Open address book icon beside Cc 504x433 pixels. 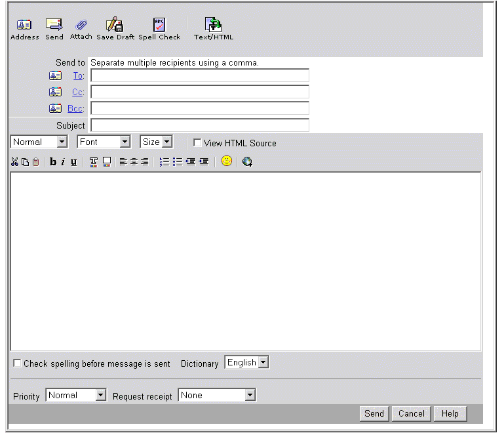pos(55,92)
